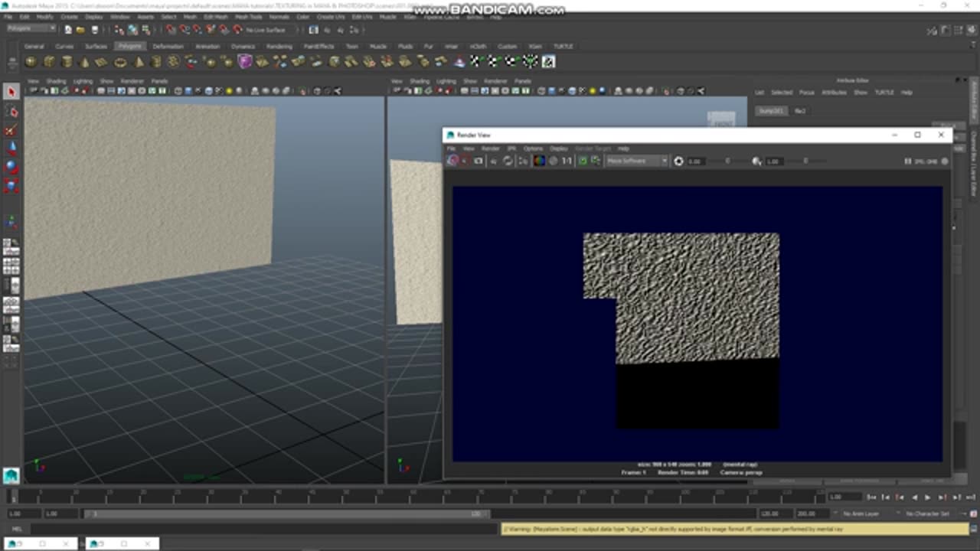
Task: Create a polygon cylinder from the shelf
Action: pos(67,62)
